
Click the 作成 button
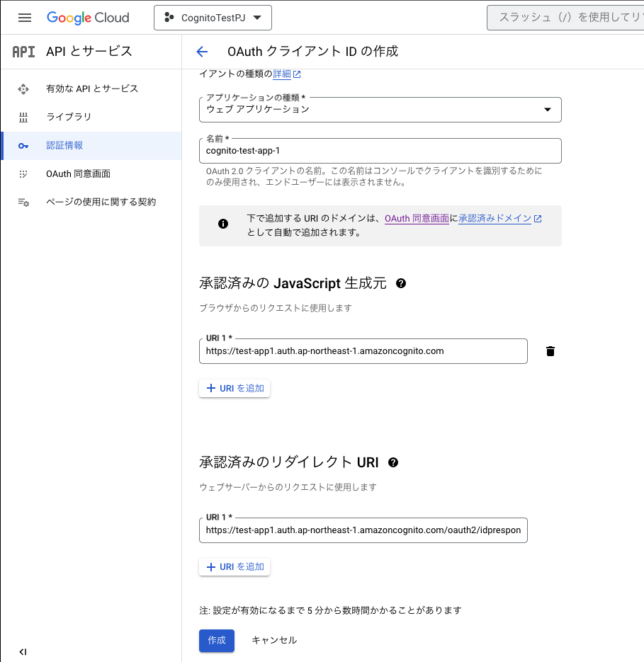tap(216, 640)
